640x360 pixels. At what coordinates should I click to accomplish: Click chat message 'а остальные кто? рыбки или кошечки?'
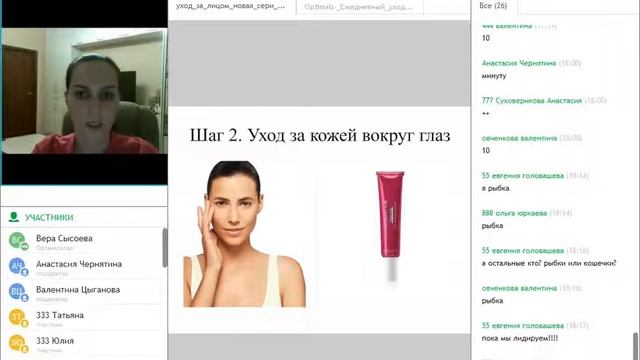click(549, 263)
